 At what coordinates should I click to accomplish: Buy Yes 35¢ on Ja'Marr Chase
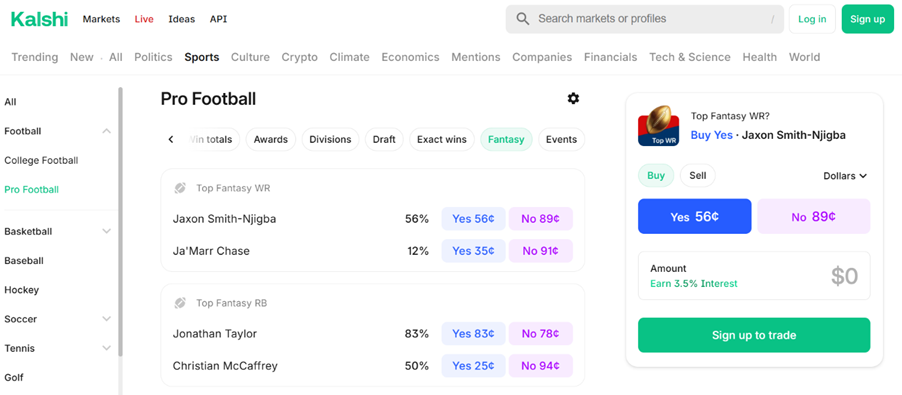pyautogui.click(x=473, y=251)
